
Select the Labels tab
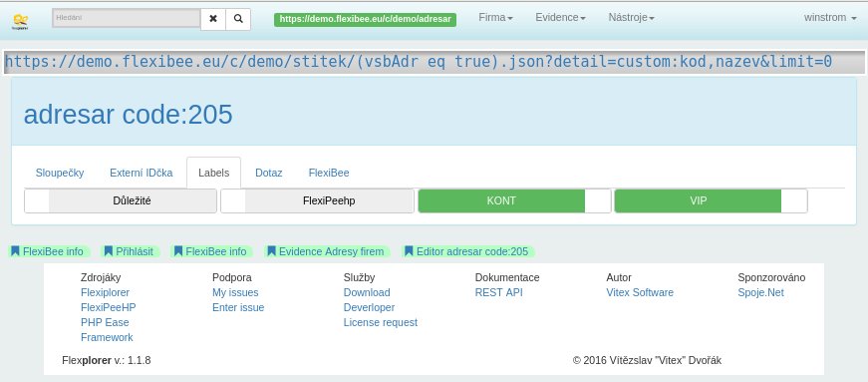tap(213, 173)
